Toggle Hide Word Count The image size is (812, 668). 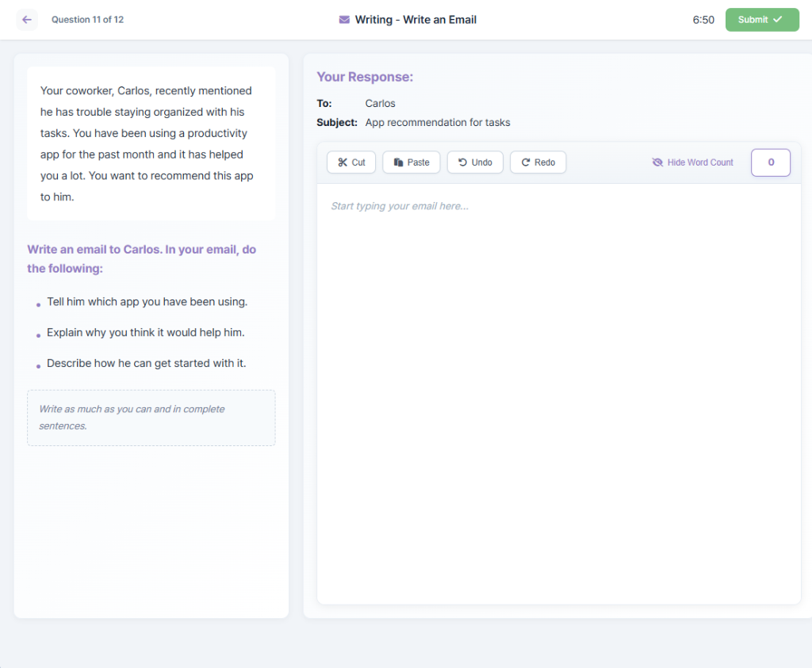coord(692,162)
